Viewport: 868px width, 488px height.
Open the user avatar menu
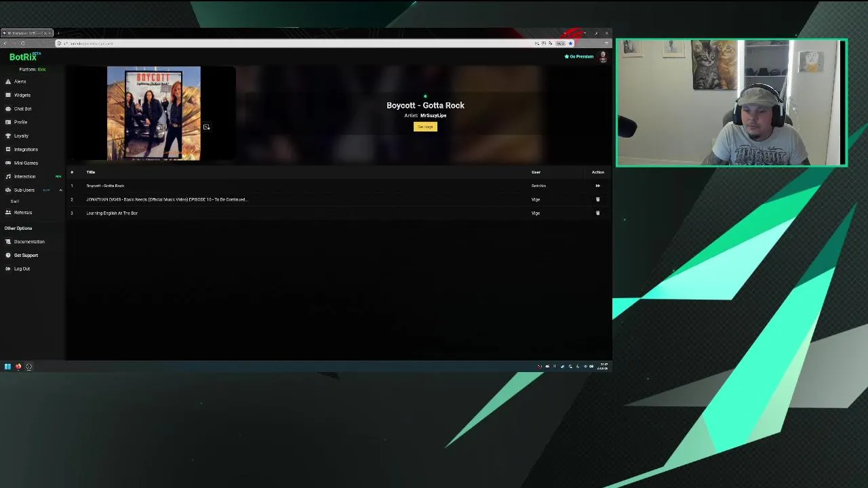[603, 57]
